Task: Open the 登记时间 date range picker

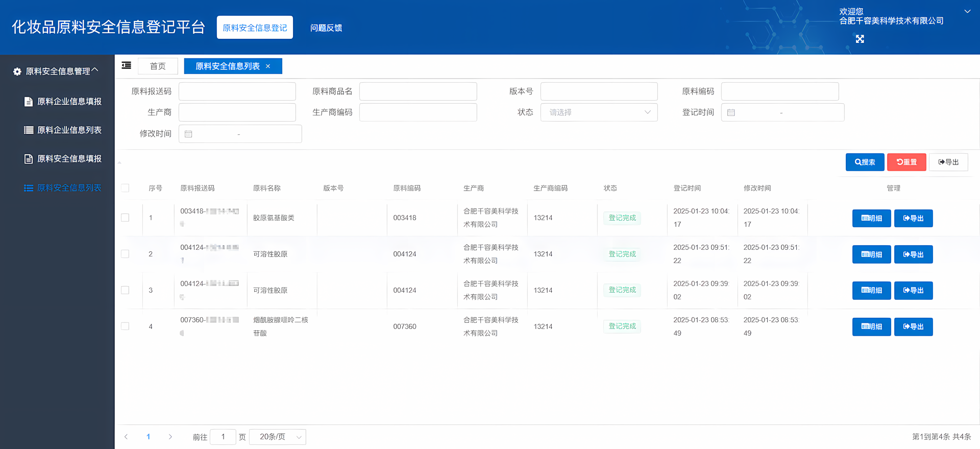Action: click(x=782, y=112)
